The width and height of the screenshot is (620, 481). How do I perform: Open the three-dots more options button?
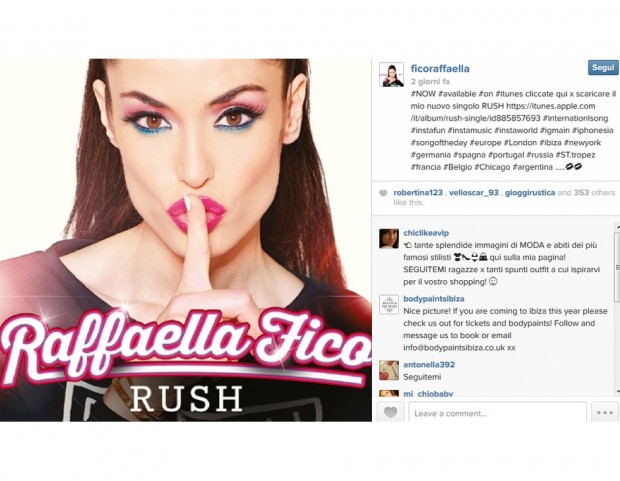(605, 412)
